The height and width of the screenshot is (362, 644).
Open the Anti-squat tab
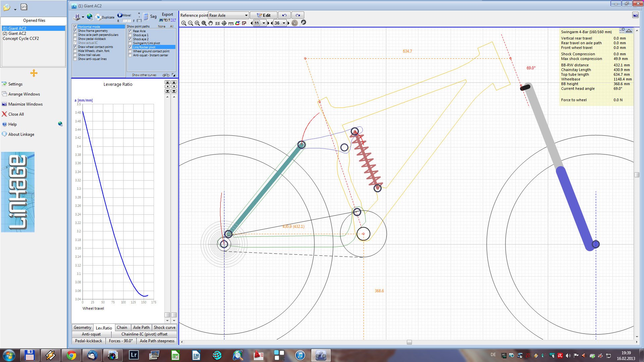point(91,334)
